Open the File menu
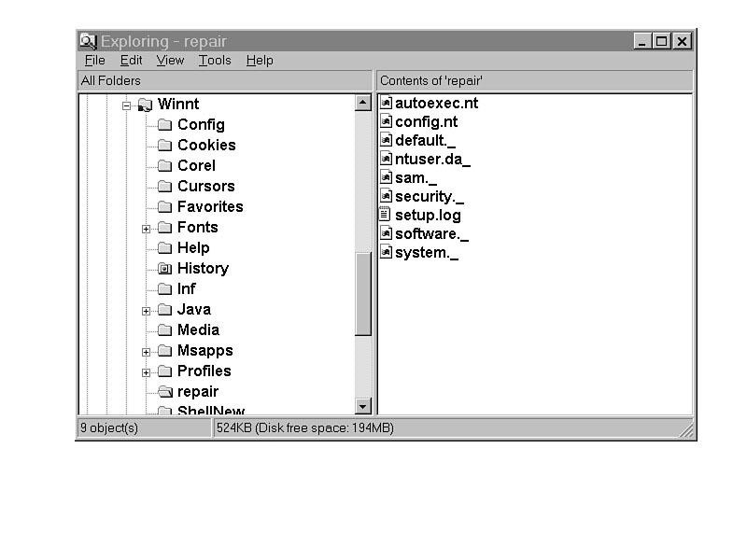747x560 pixels. (x=94, y=61)
